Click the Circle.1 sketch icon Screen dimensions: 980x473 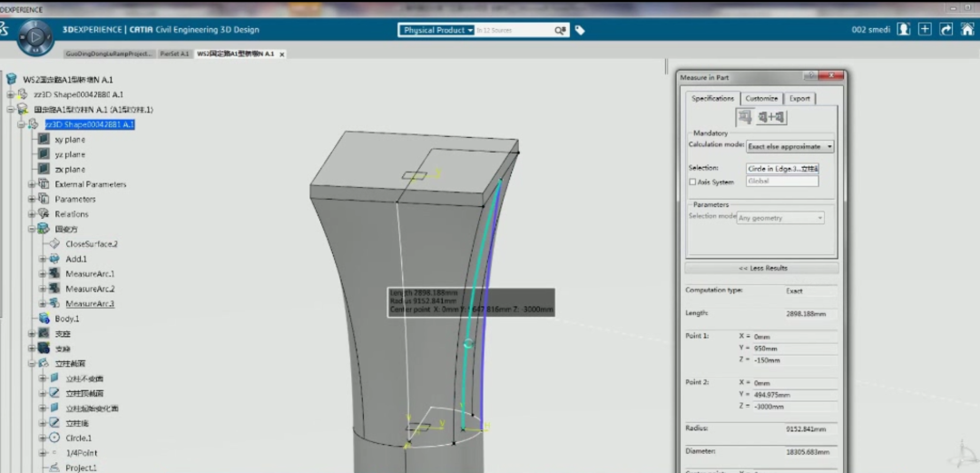(x=54, y=438)
